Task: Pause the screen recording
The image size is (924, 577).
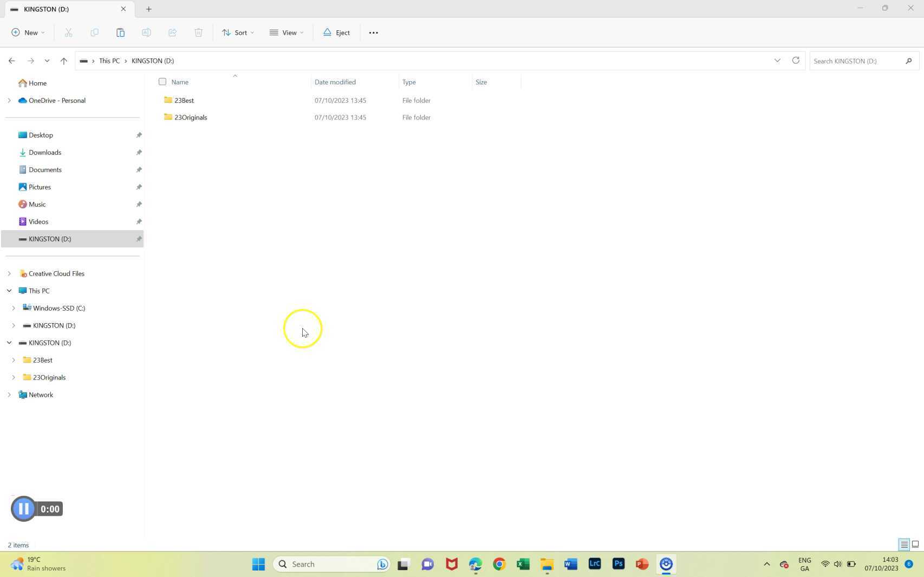Action: pyautogui.click(x=23, y=509)
